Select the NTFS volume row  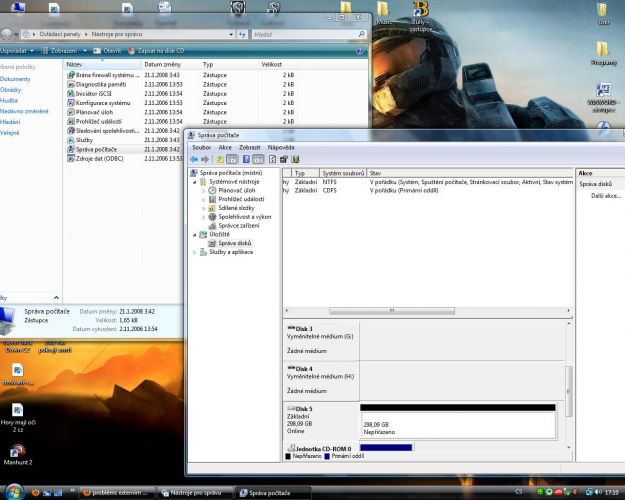[428, 182]
